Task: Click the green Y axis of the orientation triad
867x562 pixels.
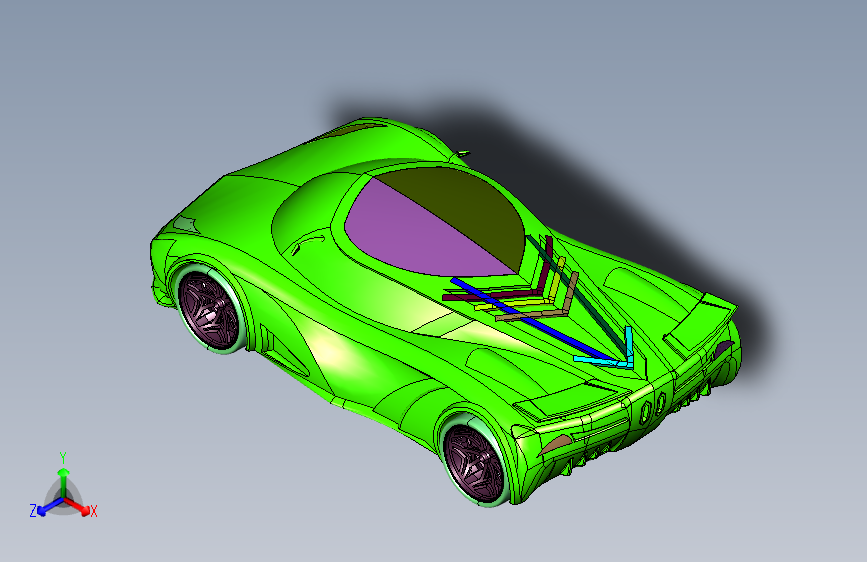Action: [x=64, y=483]
